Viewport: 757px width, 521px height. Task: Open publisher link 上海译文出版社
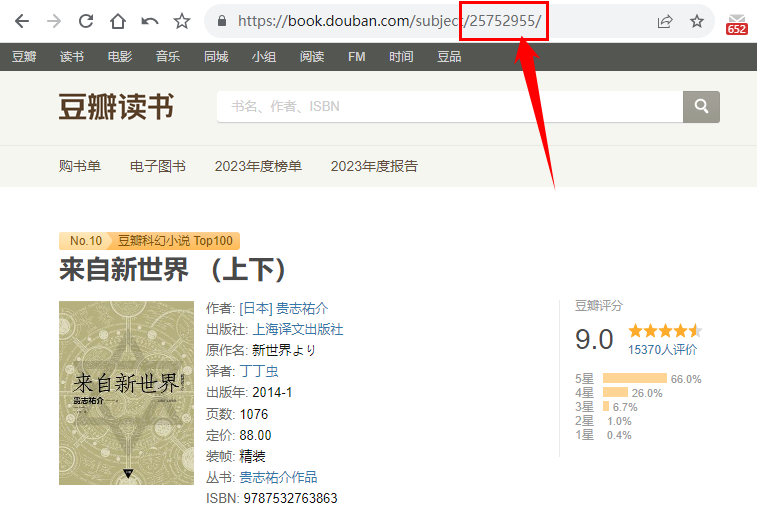tap(297, 329)
